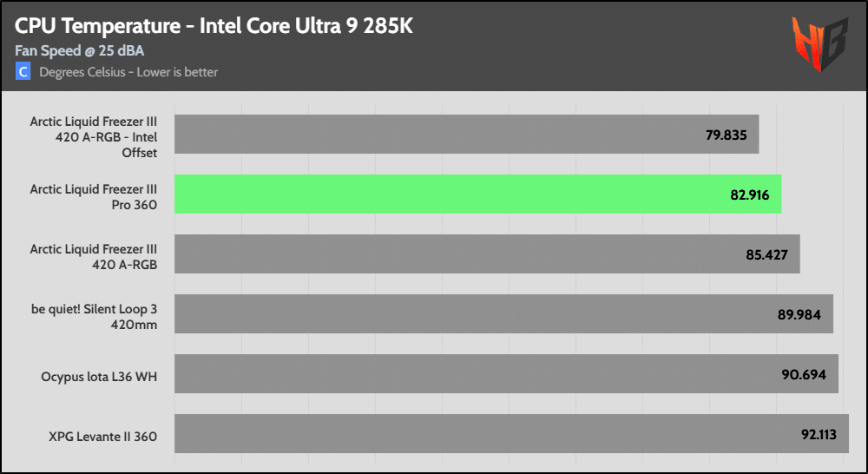Click the 82.916 value
Viewport: 868px width, 474px height.
click(x=749, y=194)
